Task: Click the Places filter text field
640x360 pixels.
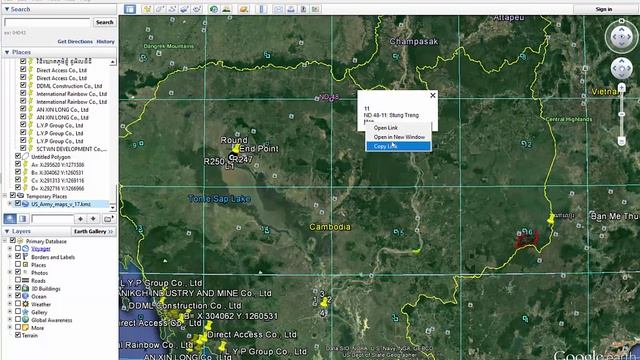Action: [x=52, y=219]
